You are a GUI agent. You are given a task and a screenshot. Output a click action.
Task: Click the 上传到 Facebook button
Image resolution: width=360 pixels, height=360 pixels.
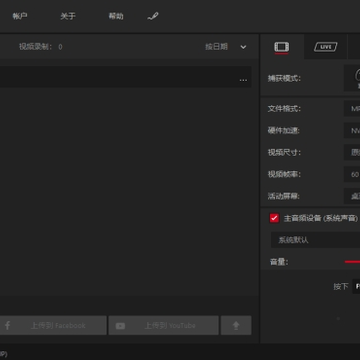tap(53, 325)
